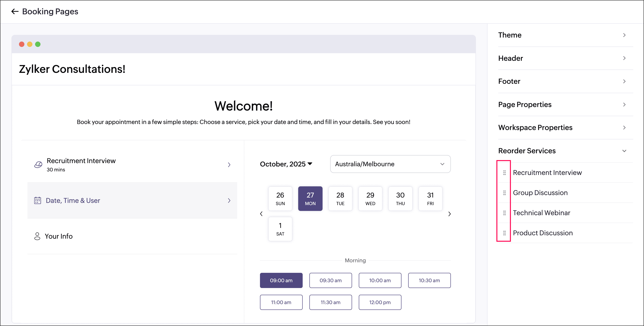
Task: Click the person icon beside Your Info
Action: [37, 236]
